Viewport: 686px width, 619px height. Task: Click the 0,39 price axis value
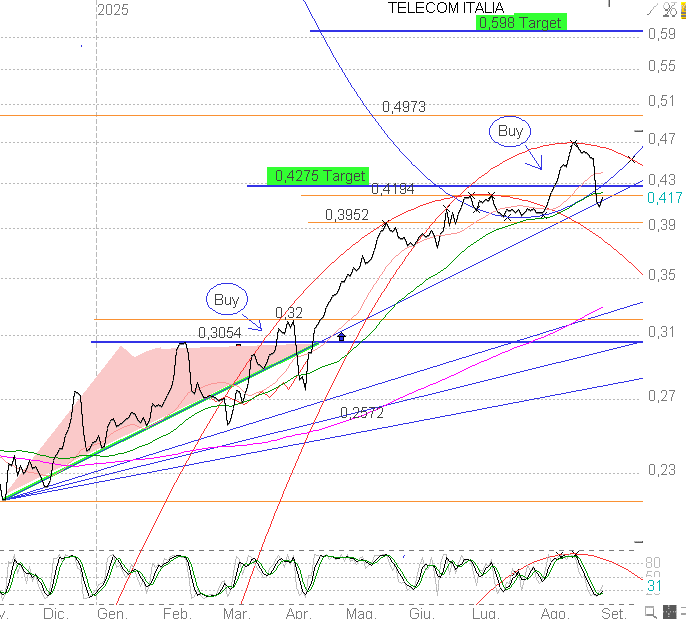662,224
